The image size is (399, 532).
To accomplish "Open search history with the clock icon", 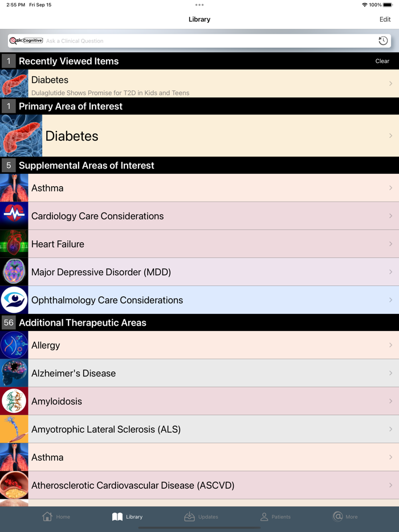I will point(383,40).
